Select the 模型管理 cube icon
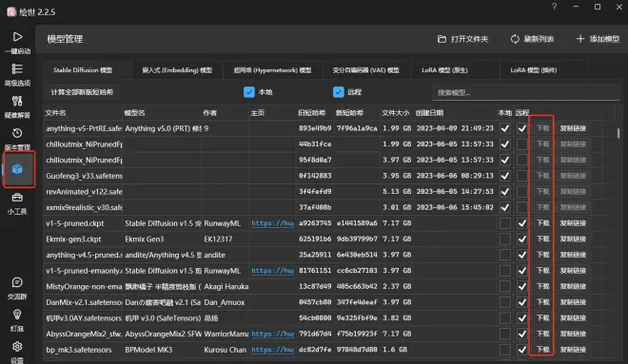628x364 pixels. (x=18, y=169)
